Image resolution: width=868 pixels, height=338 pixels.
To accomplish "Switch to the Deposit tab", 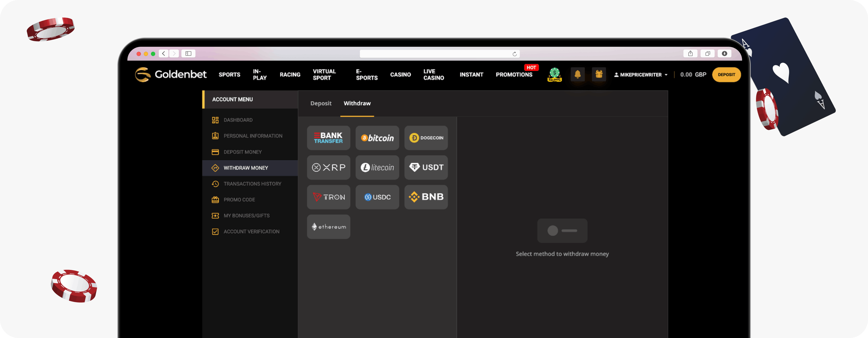I will pyautogui.click(x=321, y=103).
